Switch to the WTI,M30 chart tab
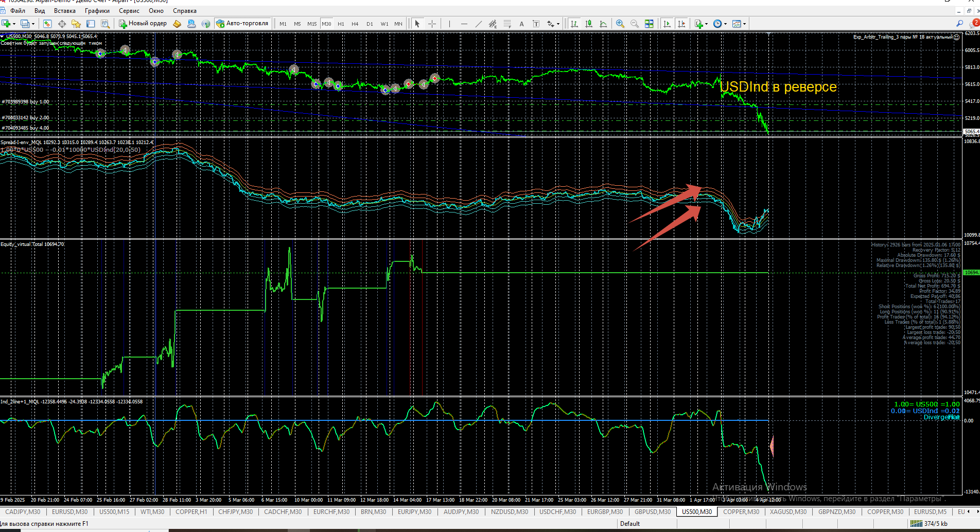980x532 pixels. click(152, 512)
